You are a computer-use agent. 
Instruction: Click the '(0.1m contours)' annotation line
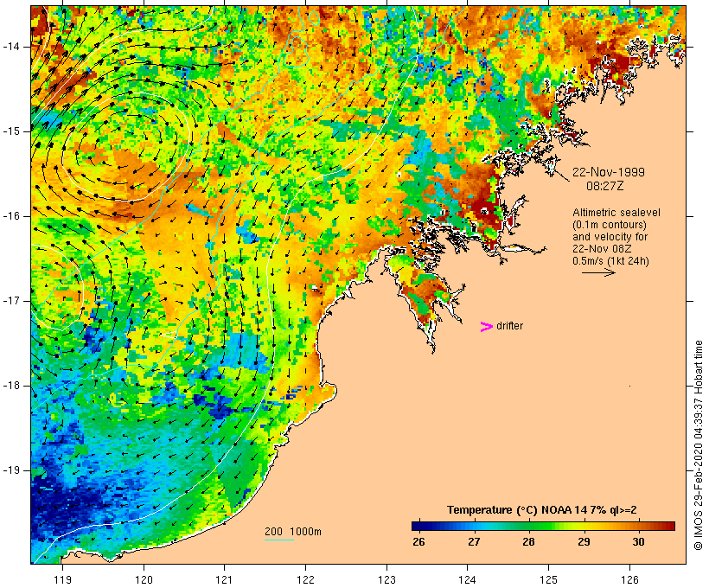610,225
